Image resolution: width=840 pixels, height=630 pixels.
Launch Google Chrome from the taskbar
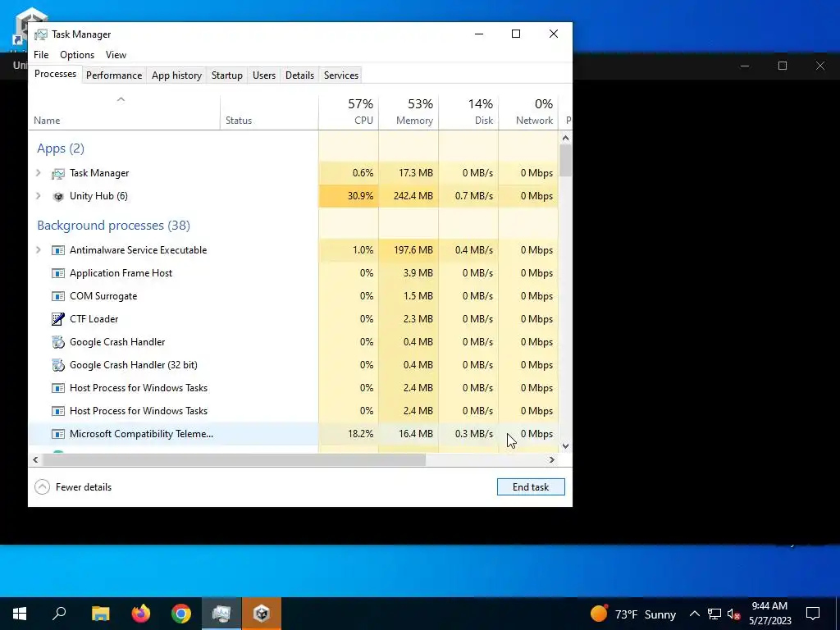click(x=181, y=614)
